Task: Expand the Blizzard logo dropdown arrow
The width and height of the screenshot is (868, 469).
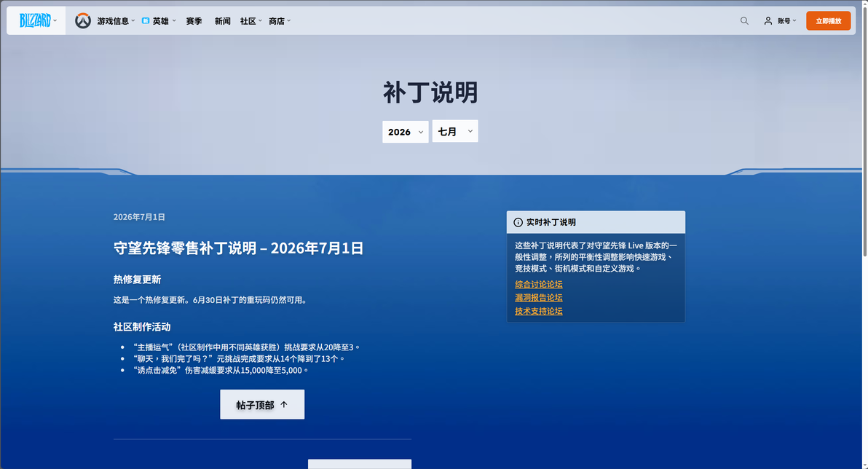Action: tap(55, 20)
